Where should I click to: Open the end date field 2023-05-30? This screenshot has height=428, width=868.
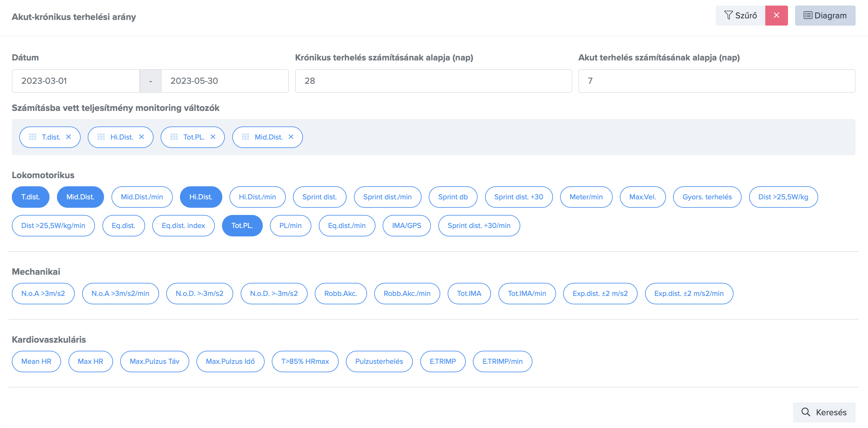coord(224,81)
